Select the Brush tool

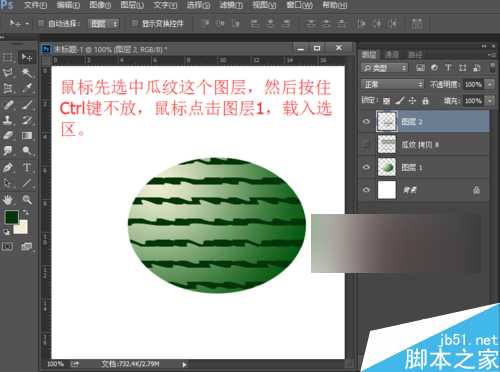pos(27,105)
